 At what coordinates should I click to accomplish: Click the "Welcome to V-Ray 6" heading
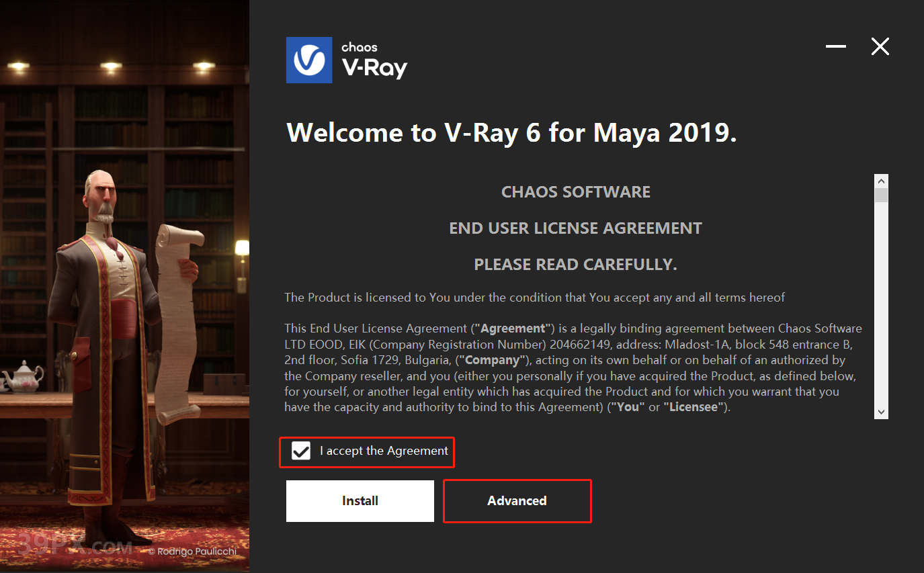(511, 133)
